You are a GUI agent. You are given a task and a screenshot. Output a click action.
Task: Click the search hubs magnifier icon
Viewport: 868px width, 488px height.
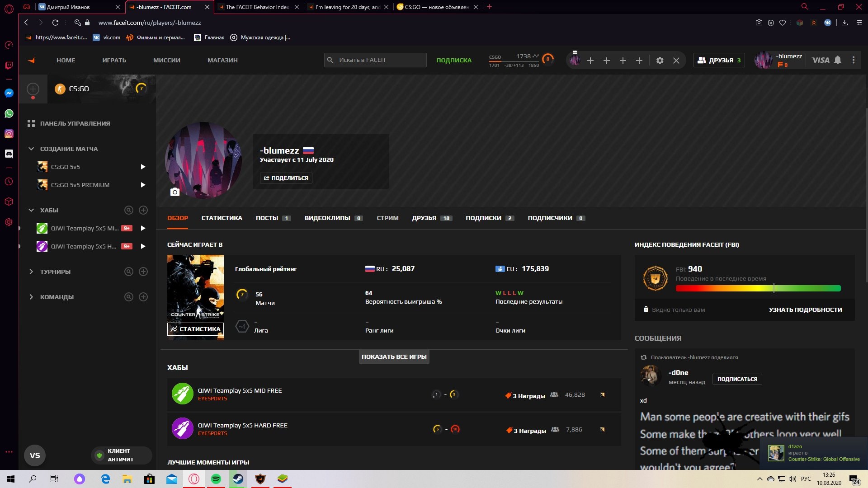tap(129, 210)
